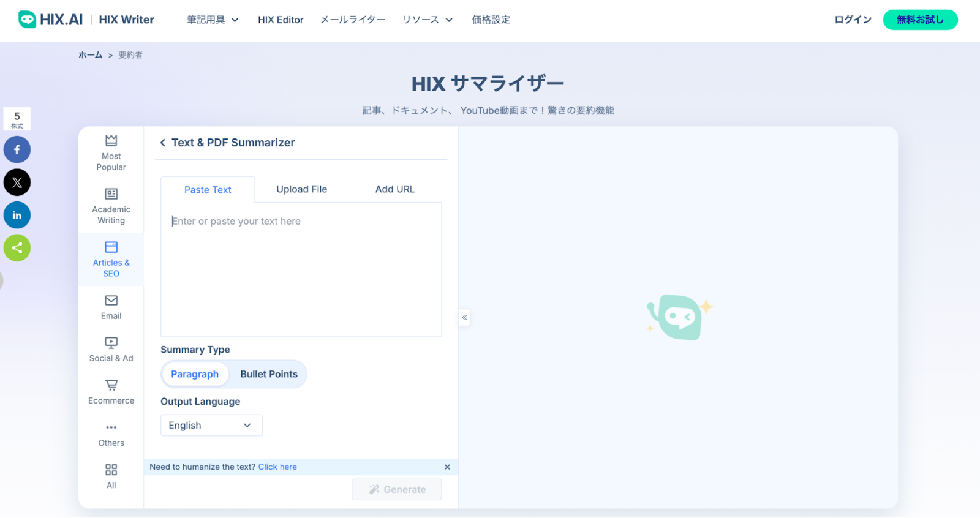Collapse the input panel with double-chevron
This screenshot has width=980, height=518.
pos(464,317)
